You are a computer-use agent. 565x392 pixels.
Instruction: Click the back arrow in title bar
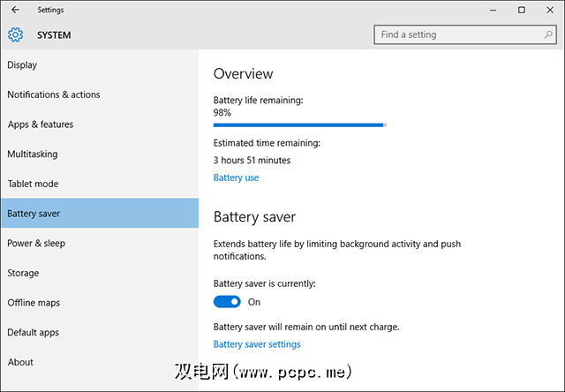pyautogui.click(x=15, y=10)
